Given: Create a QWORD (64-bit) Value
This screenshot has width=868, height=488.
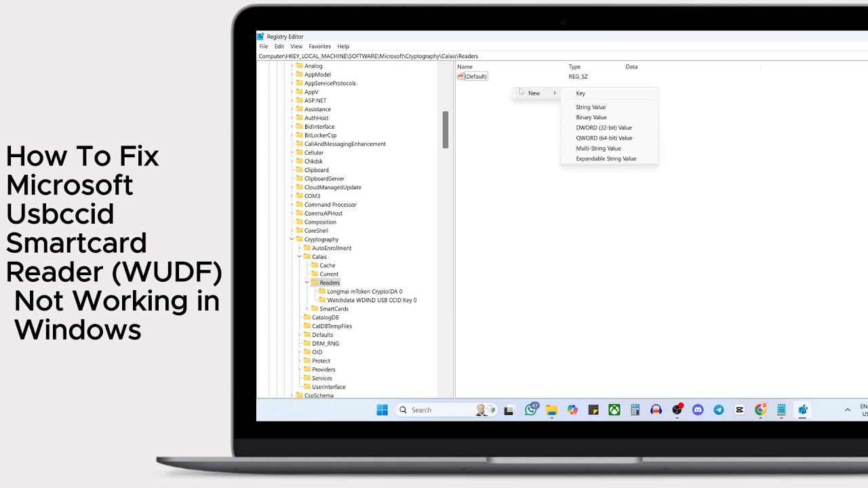Looking at the screenshot, I should pyautogui.click(x=609, y=138).
